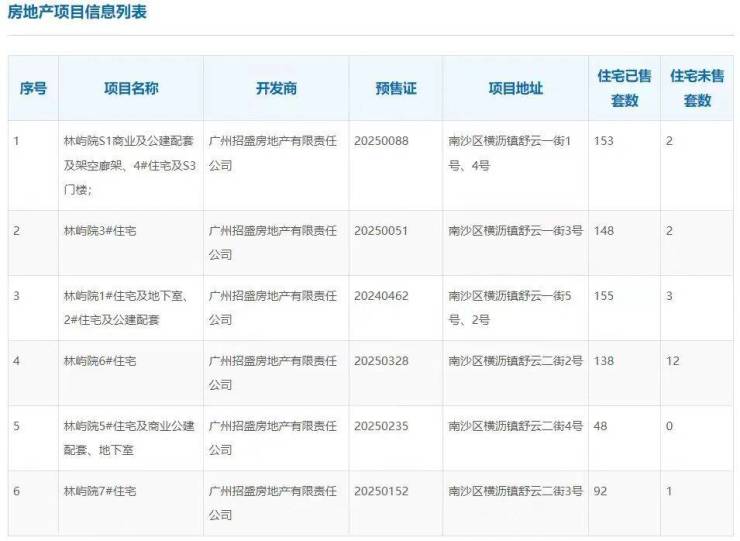This screenshot has height=541, width=740.
Task: Click sold count 148
Action: (x=604, y=231)
